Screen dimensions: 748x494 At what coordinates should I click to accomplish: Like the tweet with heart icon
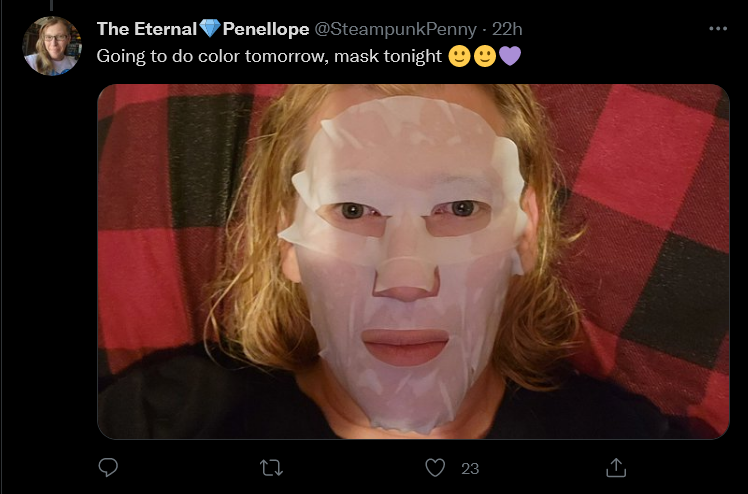[435, 468]
